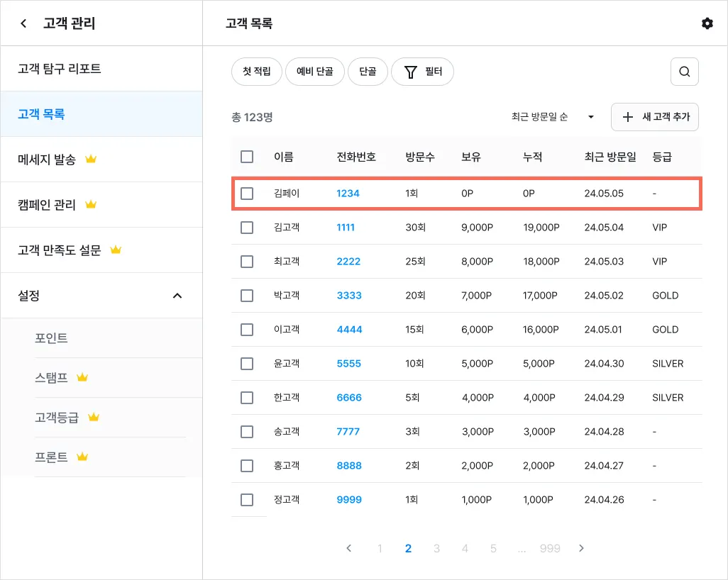Check the box for 이고객

[x=247, y=330]
